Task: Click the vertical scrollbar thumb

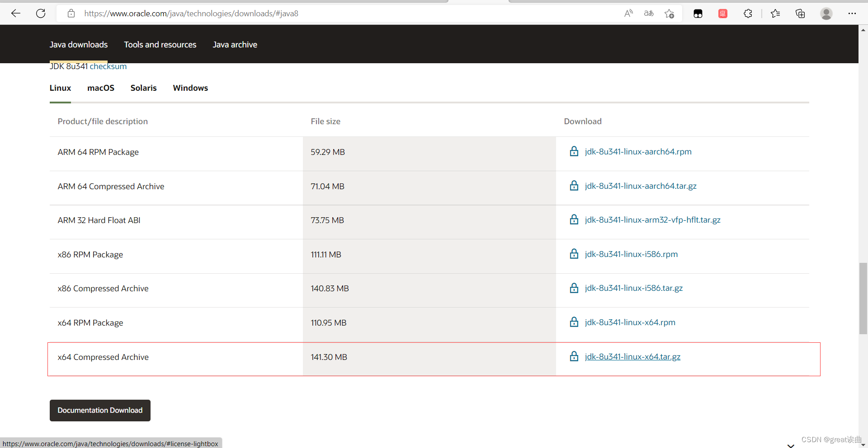Action: click(x=863, y=298)
